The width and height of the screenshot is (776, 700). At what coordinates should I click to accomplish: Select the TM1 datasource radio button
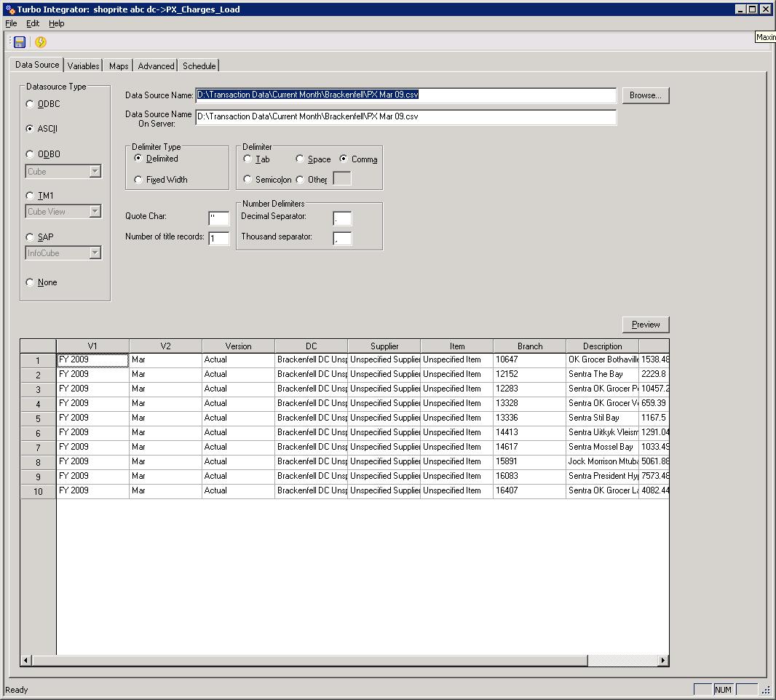coord(30,196)
